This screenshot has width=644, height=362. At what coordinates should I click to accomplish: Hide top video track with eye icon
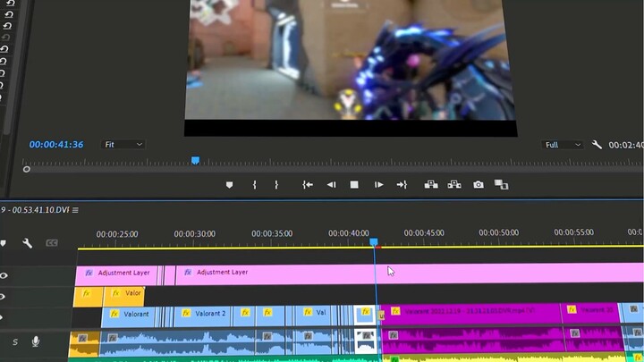click(4, 276)
